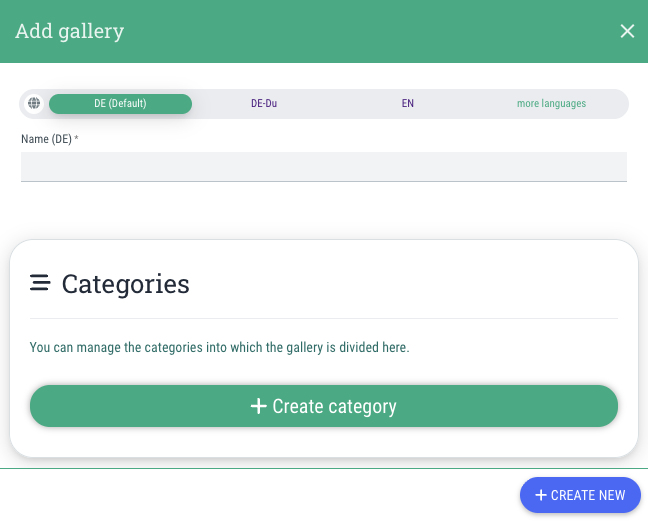The height and width of the screenshot is (521, 648).
Task: Click the Categories section heading
Action: (x=125, y=284)
